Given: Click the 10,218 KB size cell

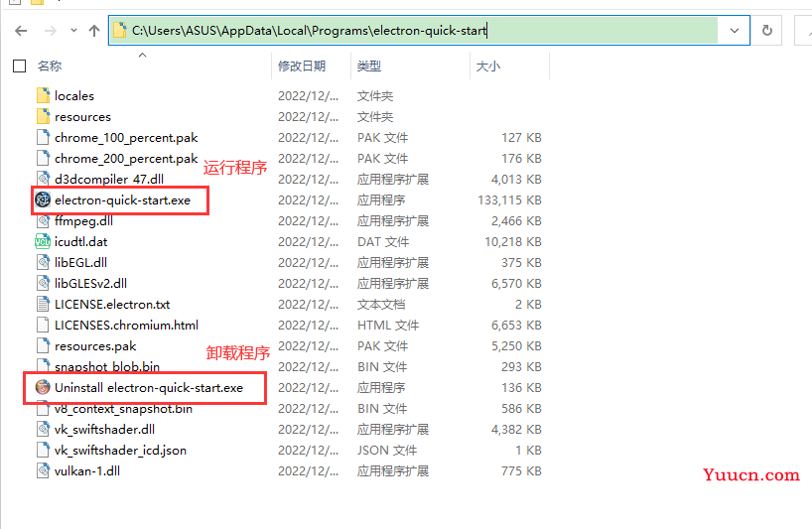Looking at the screenshot, I should tap(512, 242).
